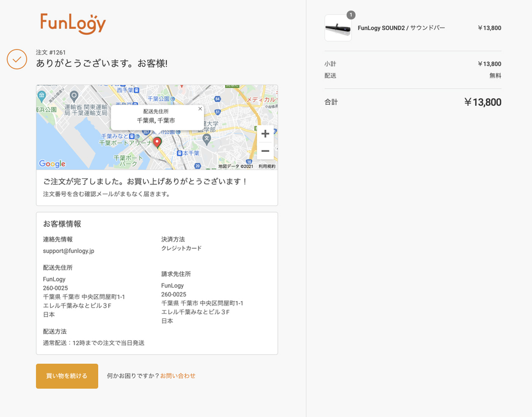Click the confirmation email notice text

tap(106, 194)
